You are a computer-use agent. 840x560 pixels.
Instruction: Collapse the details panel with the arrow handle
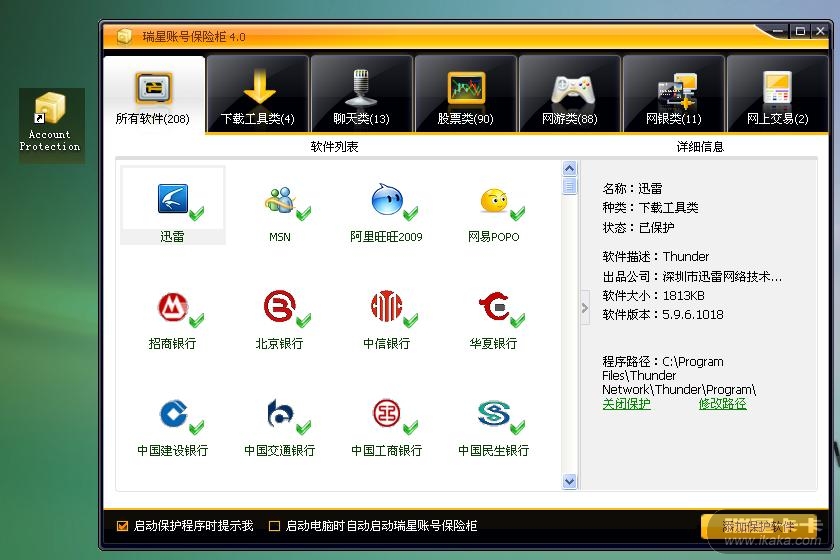point(585,308)
